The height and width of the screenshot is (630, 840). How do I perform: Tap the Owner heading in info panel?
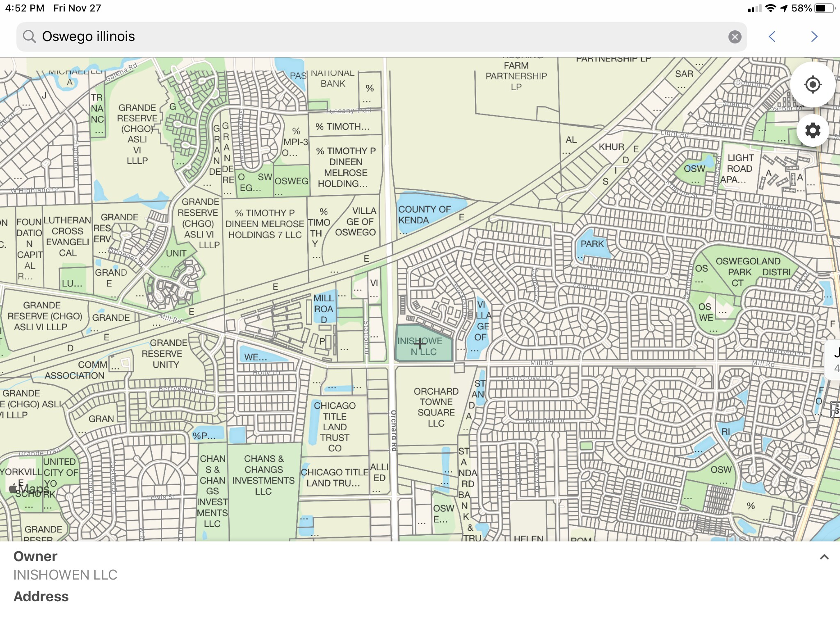[35, 556]
